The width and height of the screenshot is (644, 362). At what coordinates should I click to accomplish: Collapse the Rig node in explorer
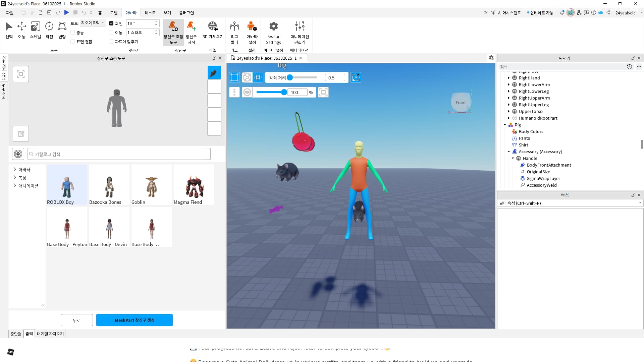click(x=505, y=125)
